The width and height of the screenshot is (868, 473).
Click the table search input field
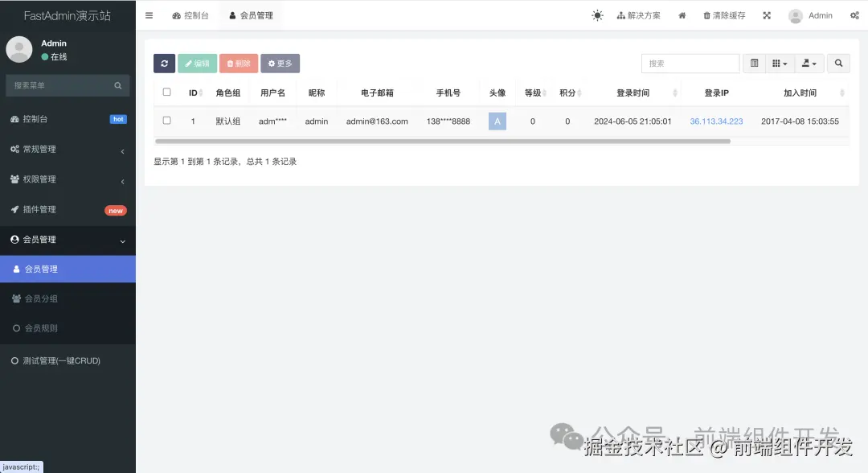pyautogui.click(x=690, y=63)
